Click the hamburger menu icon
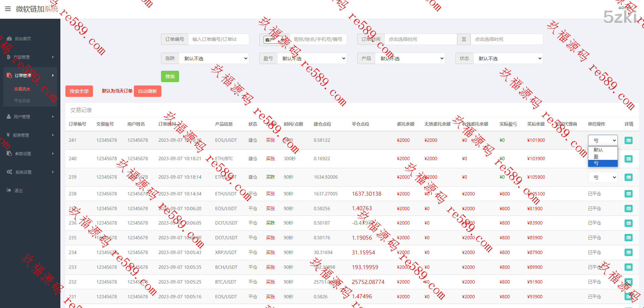 8,9
